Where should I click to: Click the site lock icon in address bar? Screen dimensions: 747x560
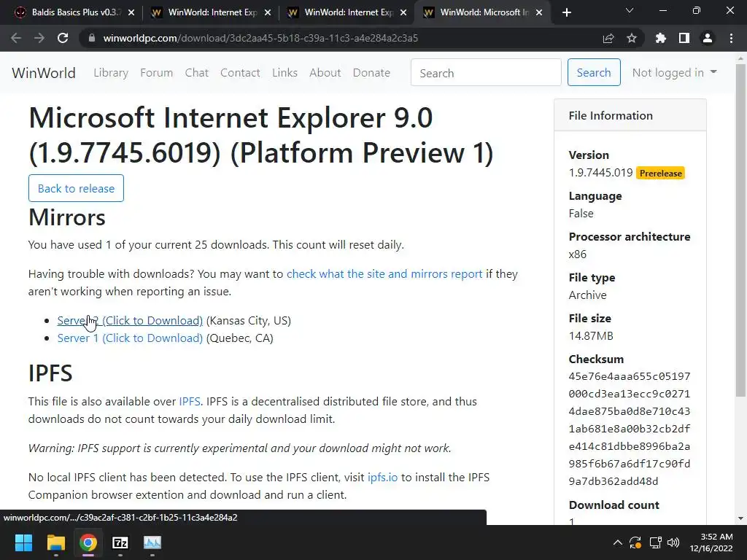[x=91, y=38]
